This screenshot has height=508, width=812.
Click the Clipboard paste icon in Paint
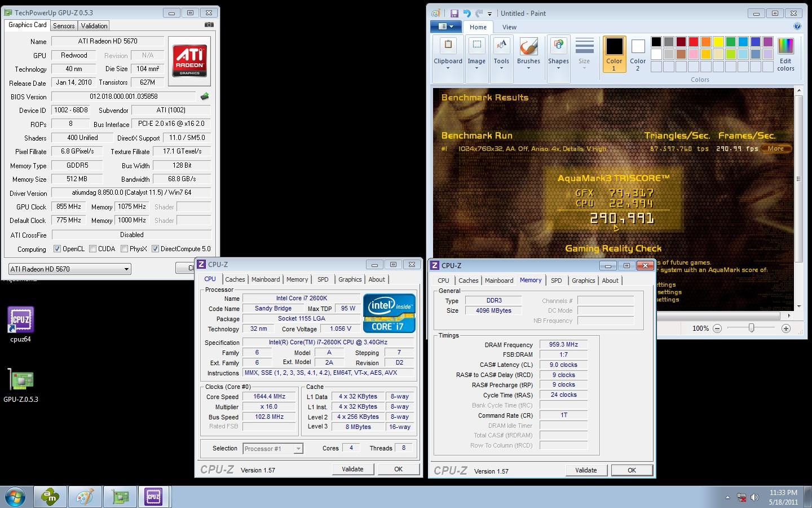[x=448, y=45]
